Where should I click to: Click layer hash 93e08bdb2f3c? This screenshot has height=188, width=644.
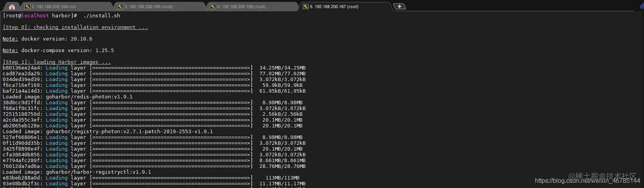21,184
